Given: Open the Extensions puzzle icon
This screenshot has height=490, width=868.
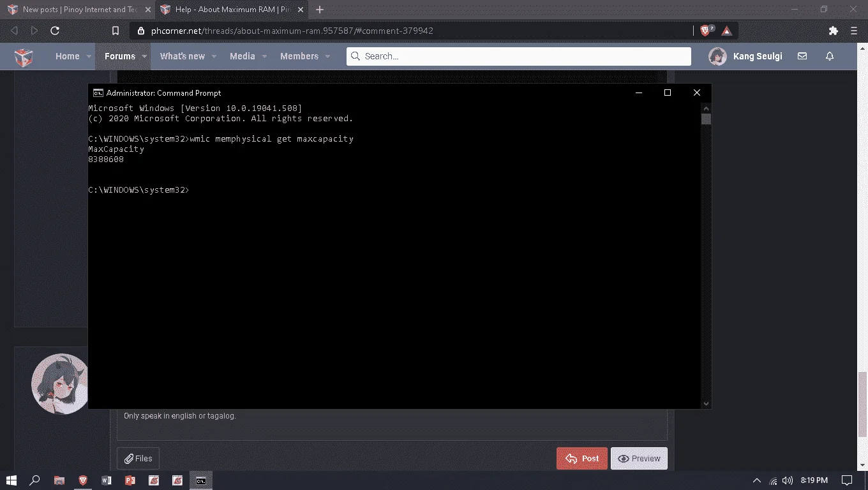Looking at the screenshot, I should point(833,31).
